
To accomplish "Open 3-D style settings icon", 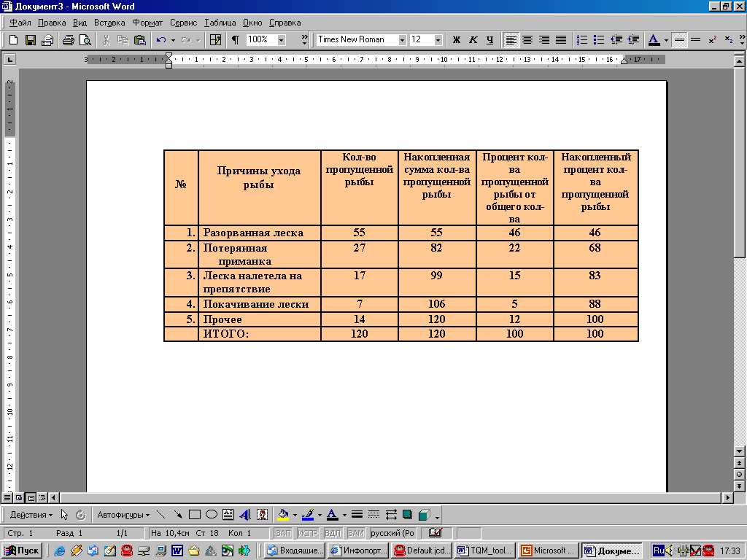I will [x=424, y=515].
